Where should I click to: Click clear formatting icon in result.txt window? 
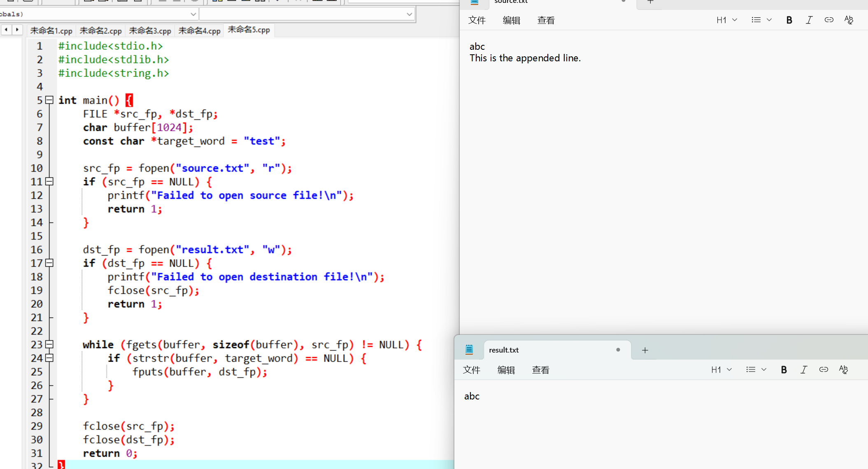click(843, 370)
